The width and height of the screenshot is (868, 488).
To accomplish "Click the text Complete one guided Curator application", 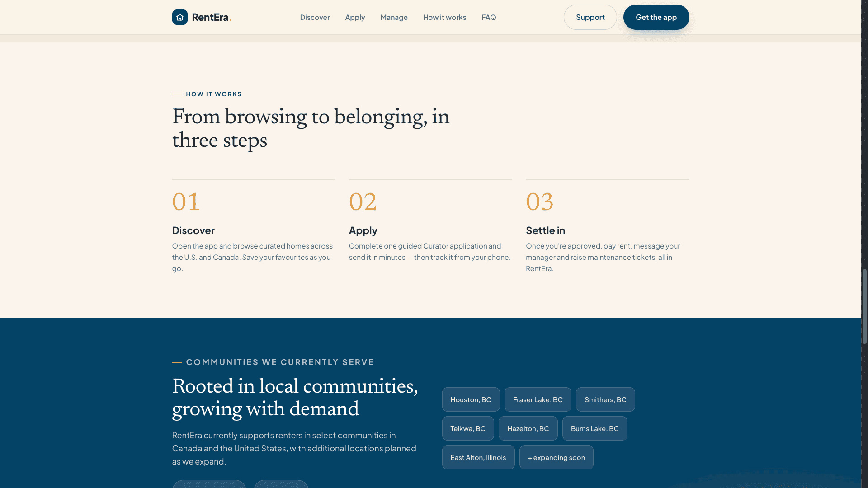I will tap(429, 252).
